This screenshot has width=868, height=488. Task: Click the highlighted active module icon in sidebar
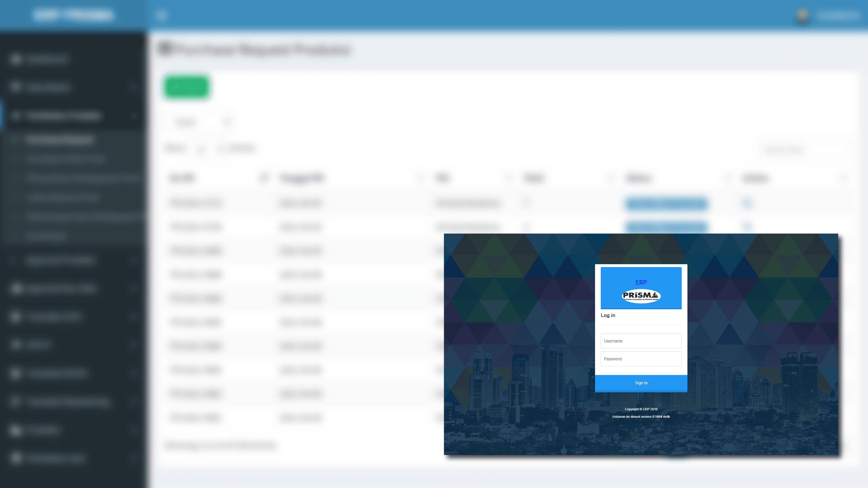coord(17,115)
